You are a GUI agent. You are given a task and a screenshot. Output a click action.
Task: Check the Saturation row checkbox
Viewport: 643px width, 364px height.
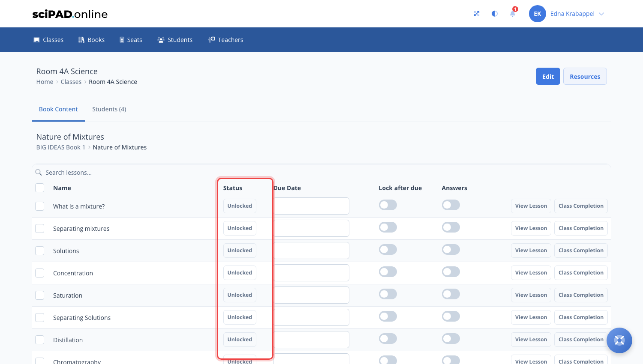click(40, 295)
